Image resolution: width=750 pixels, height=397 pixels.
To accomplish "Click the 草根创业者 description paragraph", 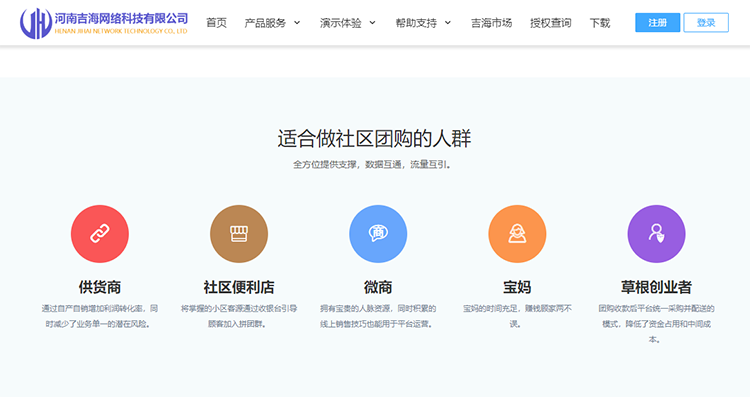I will pos(656,324).
